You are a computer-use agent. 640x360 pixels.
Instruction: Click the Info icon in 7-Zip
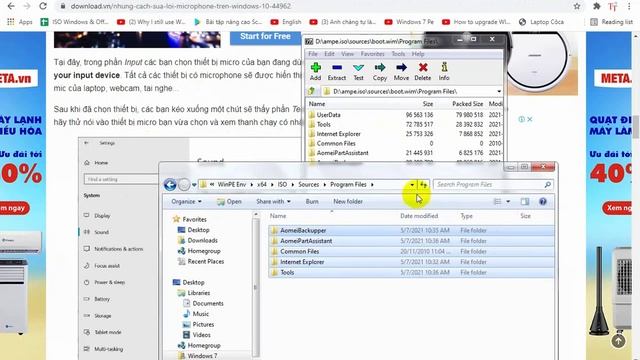(444, 71)
